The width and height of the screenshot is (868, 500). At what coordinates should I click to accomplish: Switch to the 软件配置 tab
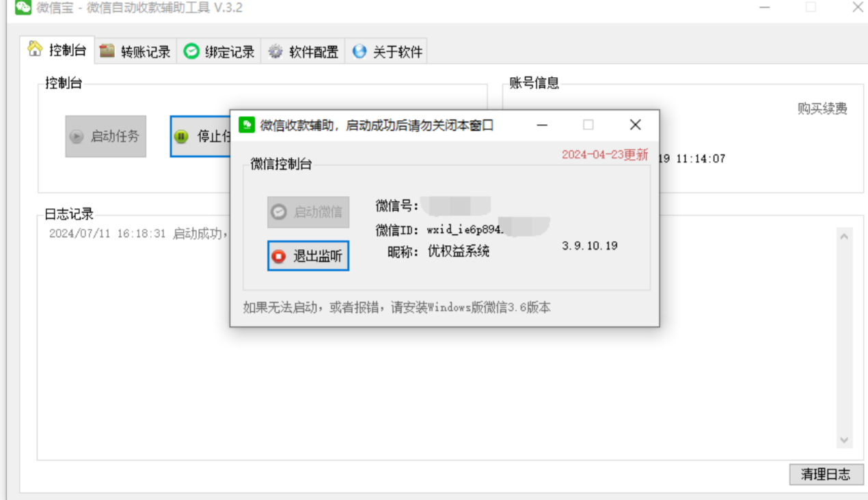tap(303, 51)
